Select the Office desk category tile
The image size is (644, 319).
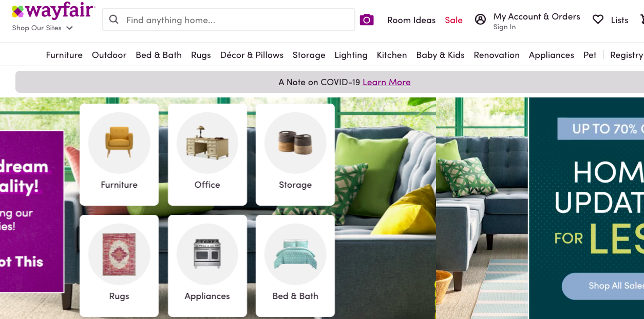click(x=207, y=154)
